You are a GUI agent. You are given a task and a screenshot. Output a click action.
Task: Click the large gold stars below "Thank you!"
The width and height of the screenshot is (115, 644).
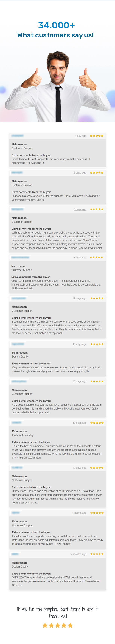[58, 625]
